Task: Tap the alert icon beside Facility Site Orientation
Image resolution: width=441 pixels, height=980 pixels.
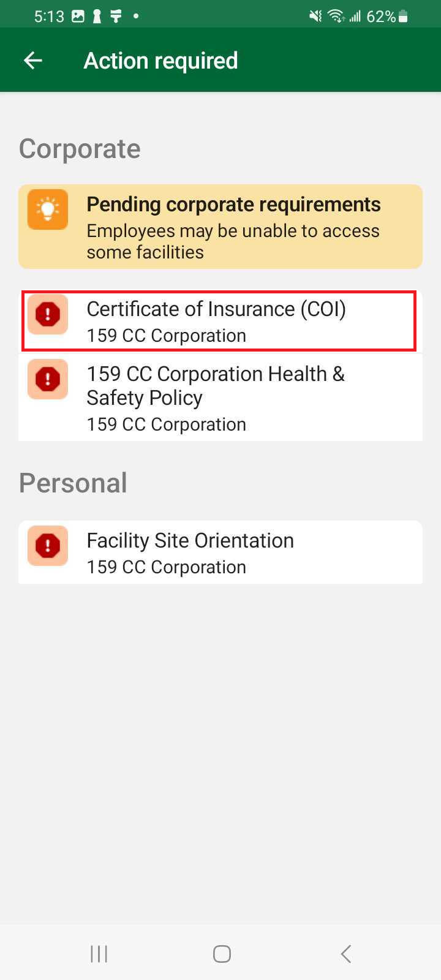Action: pos(48,546)
